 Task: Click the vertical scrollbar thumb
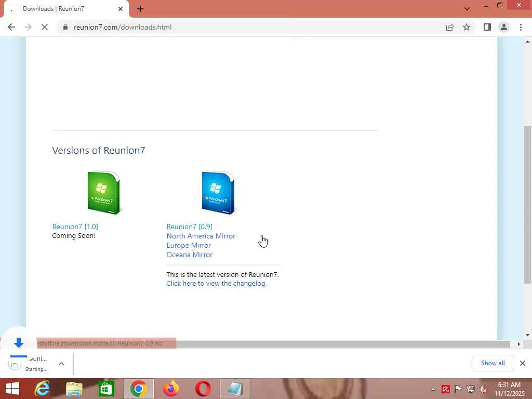527,205
